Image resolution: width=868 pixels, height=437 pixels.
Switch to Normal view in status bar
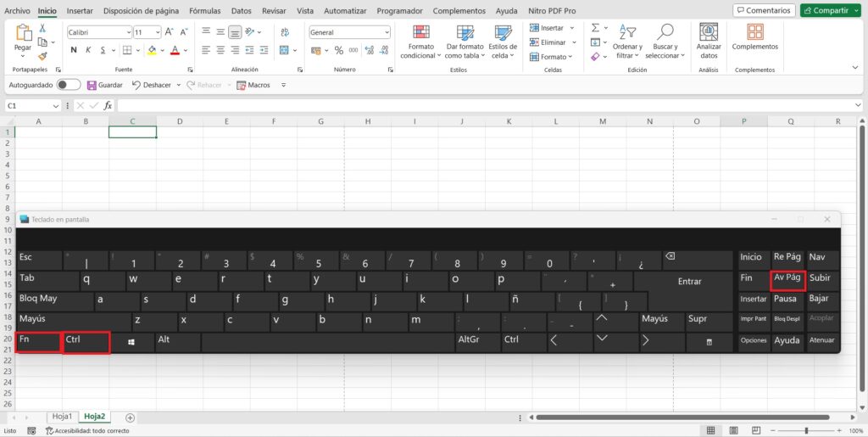point(711,430)
